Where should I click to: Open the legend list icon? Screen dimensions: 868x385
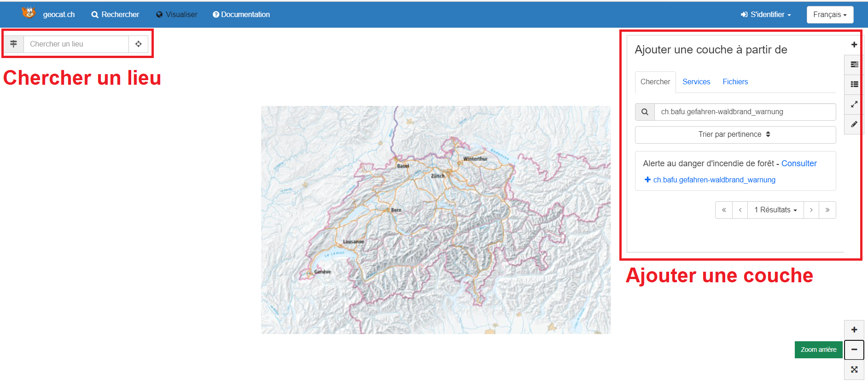[x=854, y=84]
